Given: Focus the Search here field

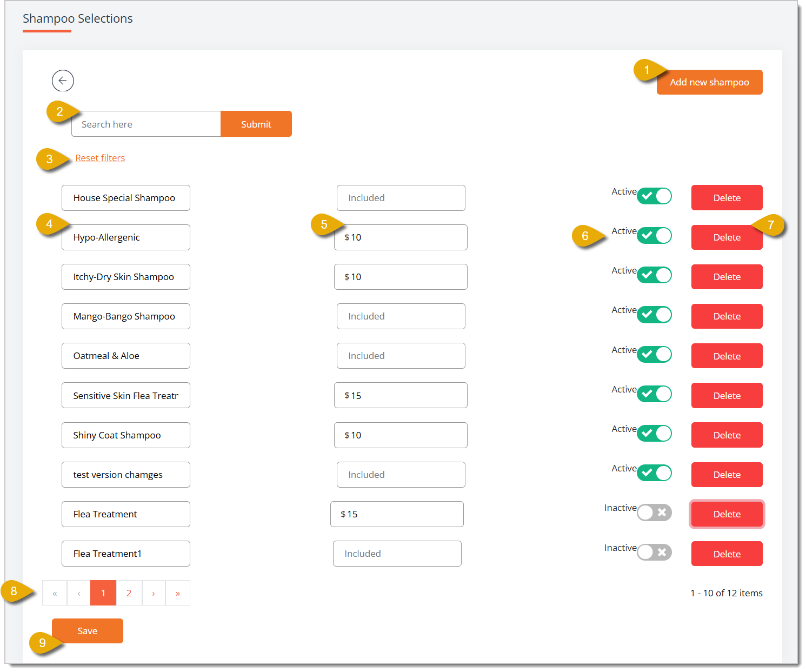Looking at the screenshot, I should (146, 124).
